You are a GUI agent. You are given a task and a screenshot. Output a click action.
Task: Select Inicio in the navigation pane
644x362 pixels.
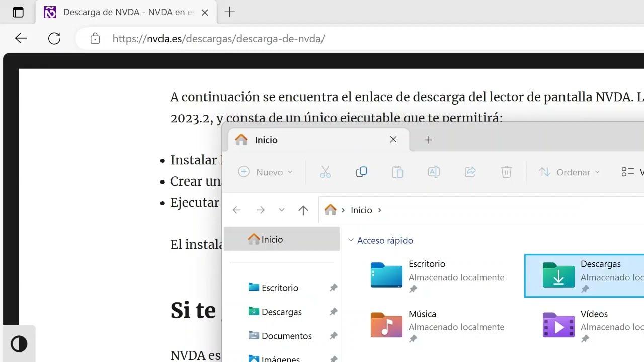tap(282, 239)
